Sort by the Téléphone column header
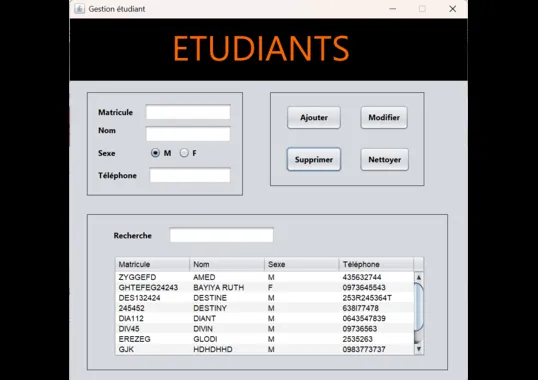 [x=376, y=264]
